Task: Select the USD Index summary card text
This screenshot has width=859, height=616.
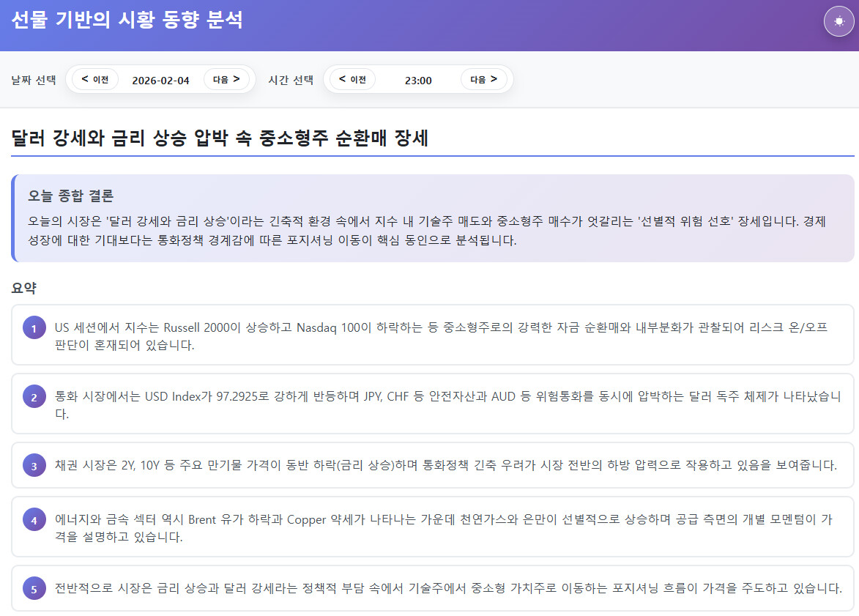Action: click(x=447, y=405)
